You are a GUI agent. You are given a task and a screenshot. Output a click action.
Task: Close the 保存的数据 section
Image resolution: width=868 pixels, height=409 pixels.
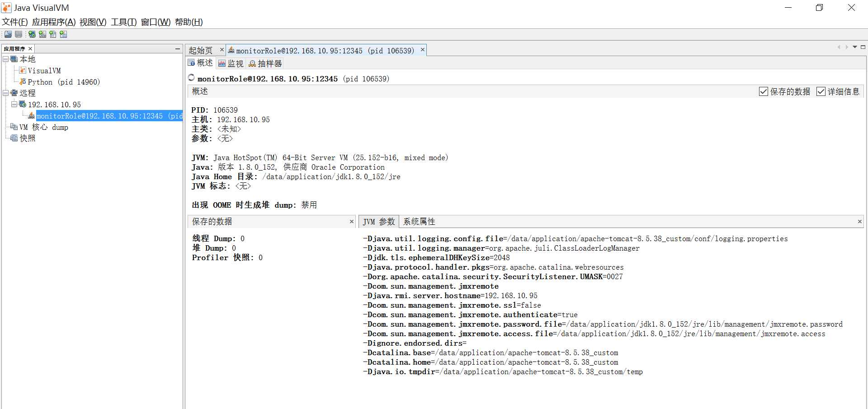coord(352,221)
